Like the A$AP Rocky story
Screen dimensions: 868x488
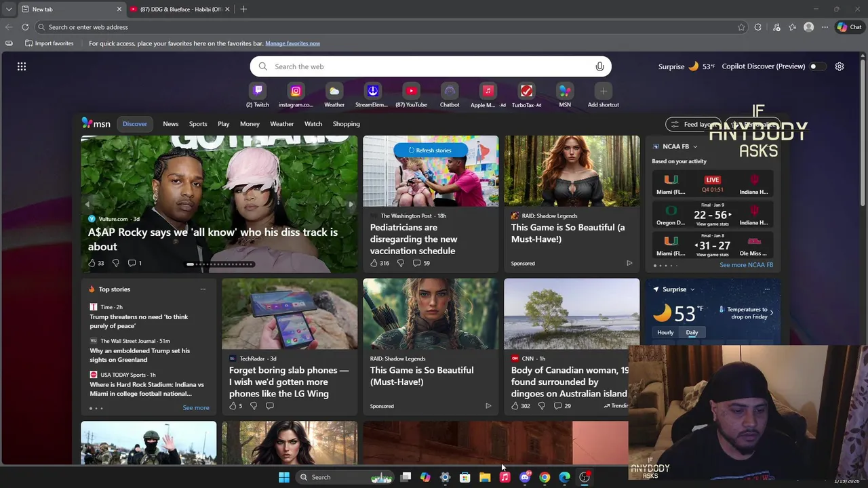(x=92, y=263)
